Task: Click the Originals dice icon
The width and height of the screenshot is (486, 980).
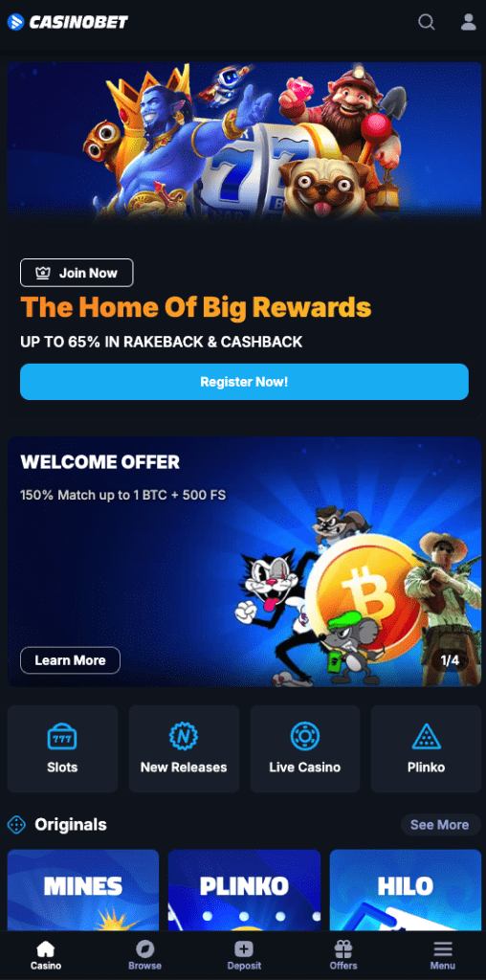Action: pos(16,824)
